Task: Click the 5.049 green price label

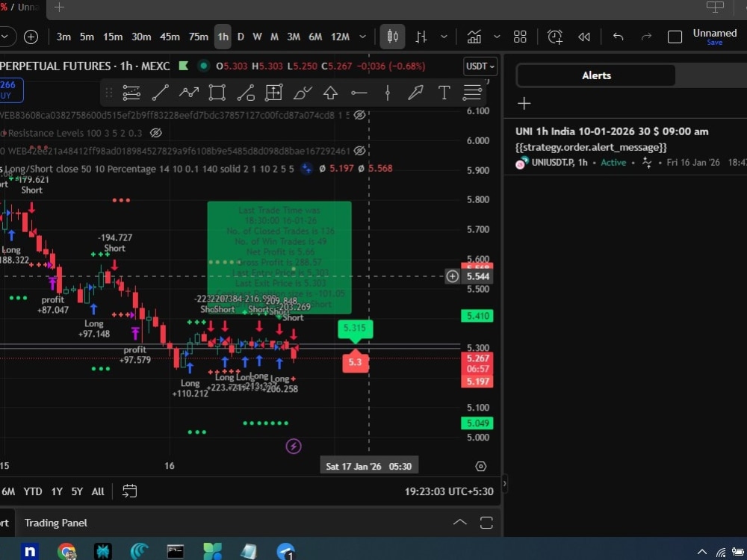Action: pyautogui.click(x=477, y=423)
